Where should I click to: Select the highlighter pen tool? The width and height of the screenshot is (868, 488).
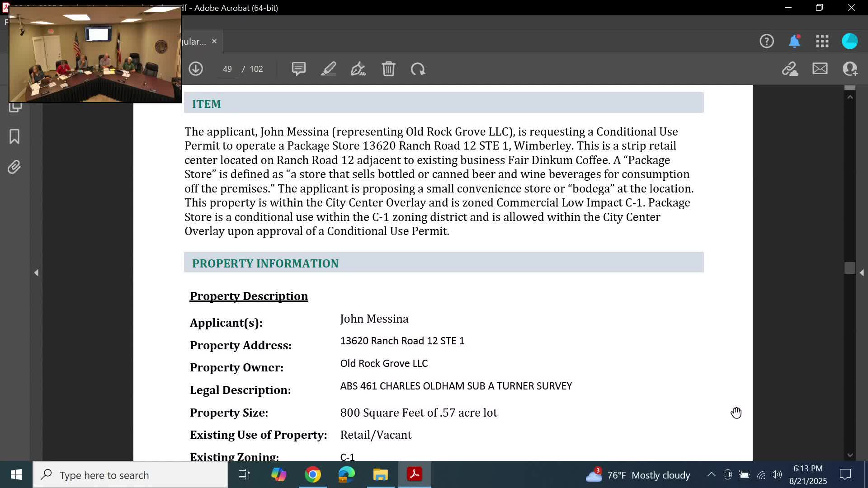(329, 69)
